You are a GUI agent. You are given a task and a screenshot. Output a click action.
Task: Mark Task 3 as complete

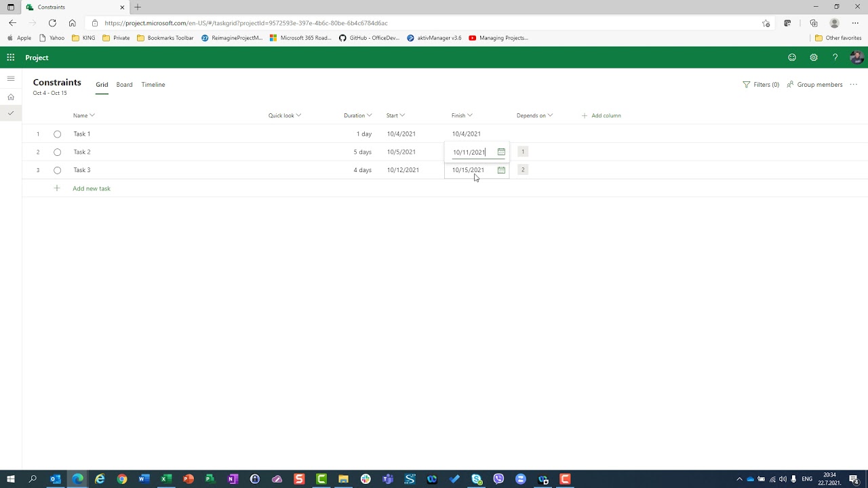tap(57, 170)
